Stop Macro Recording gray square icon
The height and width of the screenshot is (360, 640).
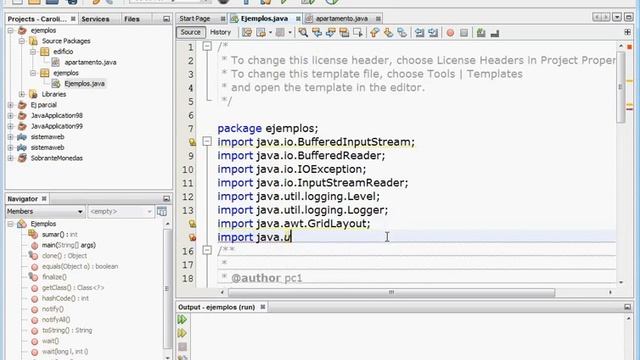pos(464,33)
